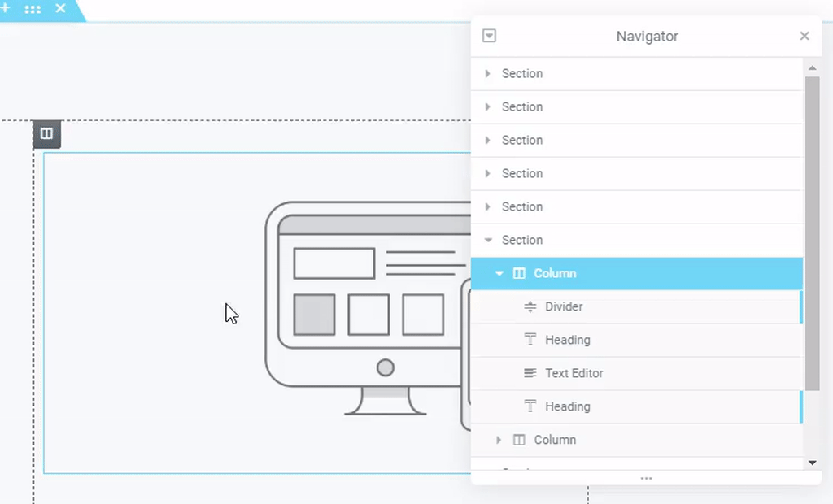Screen dimensions: 833x504
Task: Click the Navigator scrollbar down arrow
Action: click(x=812, y=463)
